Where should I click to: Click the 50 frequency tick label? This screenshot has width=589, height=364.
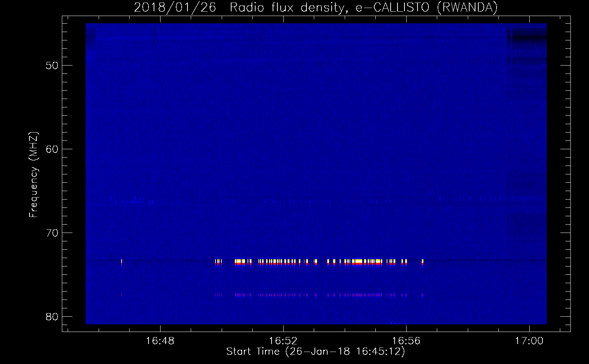[x=52, y=66]
